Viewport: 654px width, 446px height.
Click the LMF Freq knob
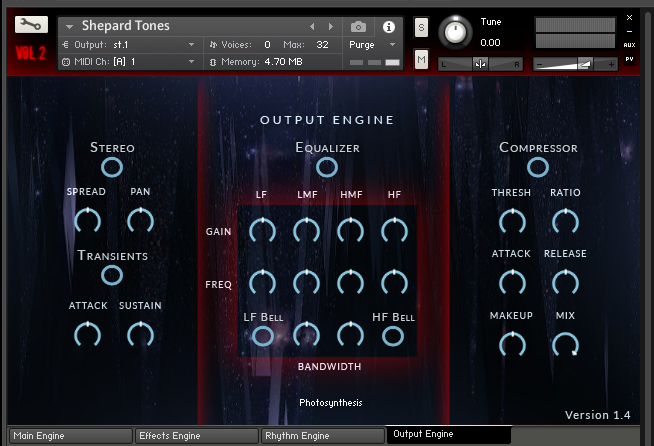tap(307, 282)
